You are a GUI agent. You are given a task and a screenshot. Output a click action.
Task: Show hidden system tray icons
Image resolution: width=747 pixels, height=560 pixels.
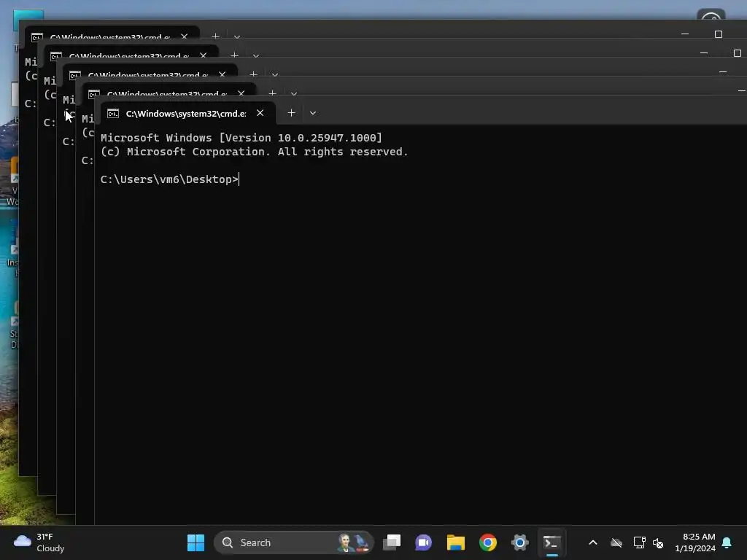593,542
